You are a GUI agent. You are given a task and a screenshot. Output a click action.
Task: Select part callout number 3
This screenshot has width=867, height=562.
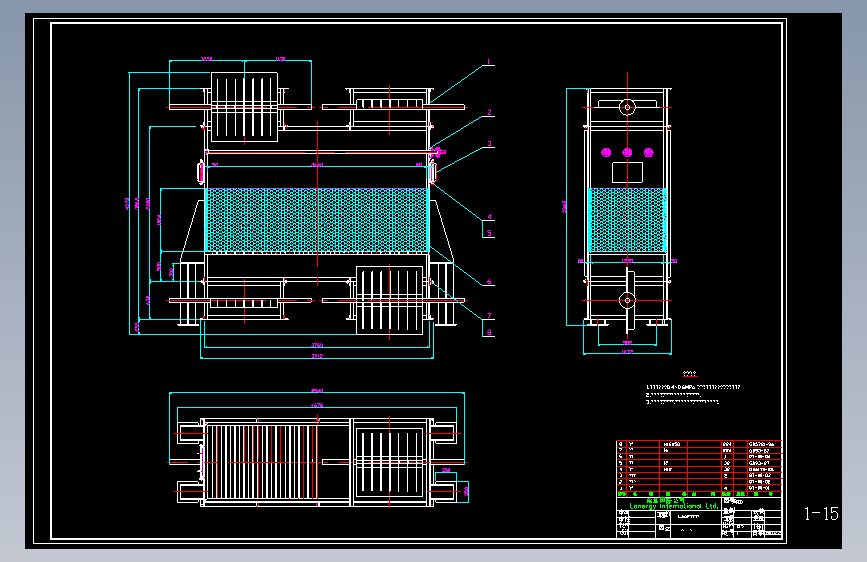(489, 144)
